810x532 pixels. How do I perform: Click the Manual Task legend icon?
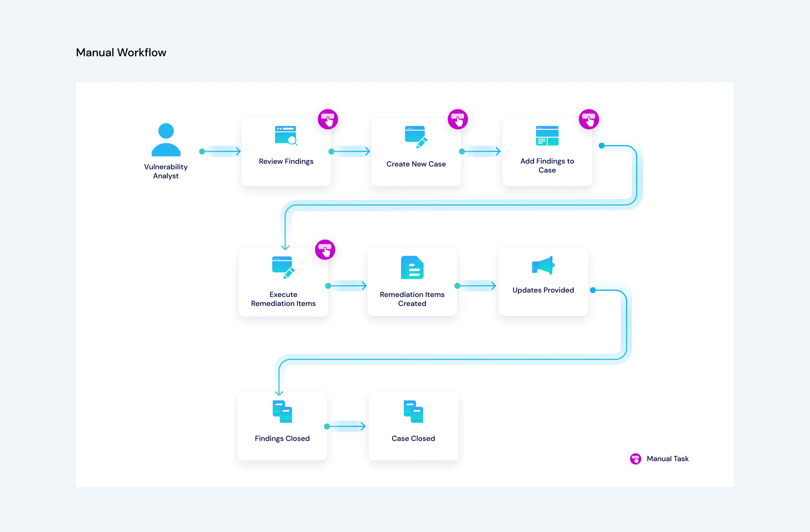pos(635,459)
